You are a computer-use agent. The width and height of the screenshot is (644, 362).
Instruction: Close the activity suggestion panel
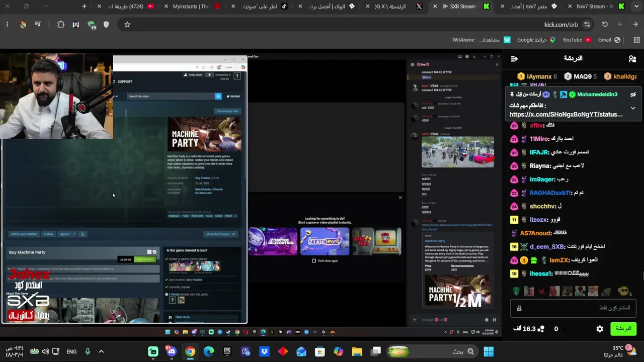[x=400, y=198]
